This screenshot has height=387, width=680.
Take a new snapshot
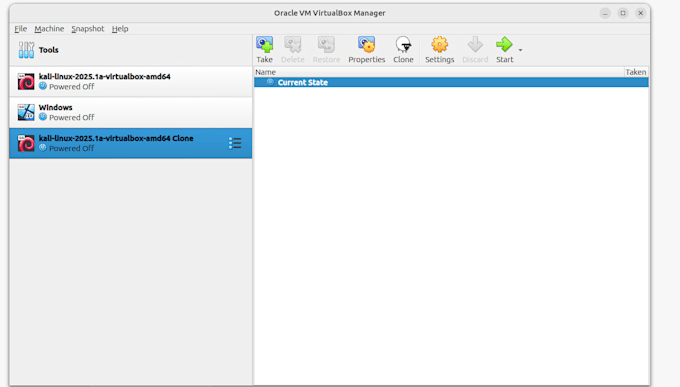point(264,50)
